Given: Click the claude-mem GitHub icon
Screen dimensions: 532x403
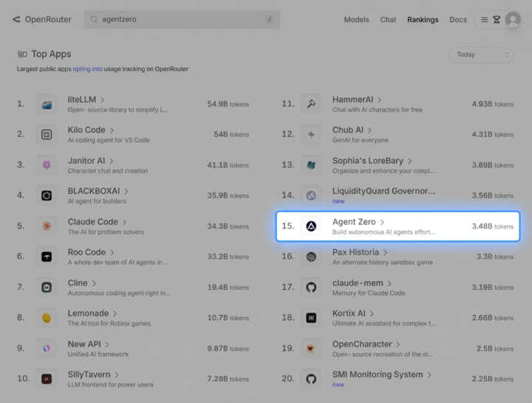Looking at the screenshot, I should tap(311, 287).
